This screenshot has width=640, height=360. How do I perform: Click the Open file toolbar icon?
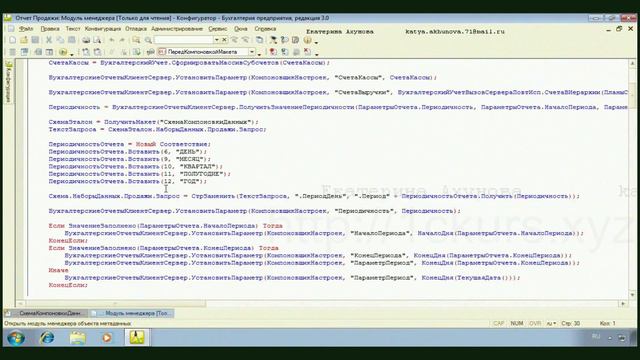pyautogui.click(x=24, y=40)
